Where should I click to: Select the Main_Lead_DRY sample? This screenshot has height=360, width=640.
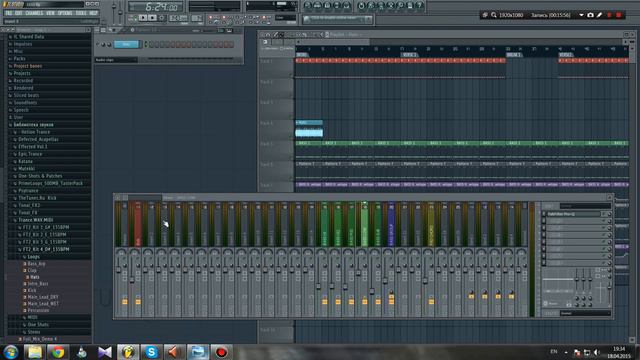[x=43, y=297]
